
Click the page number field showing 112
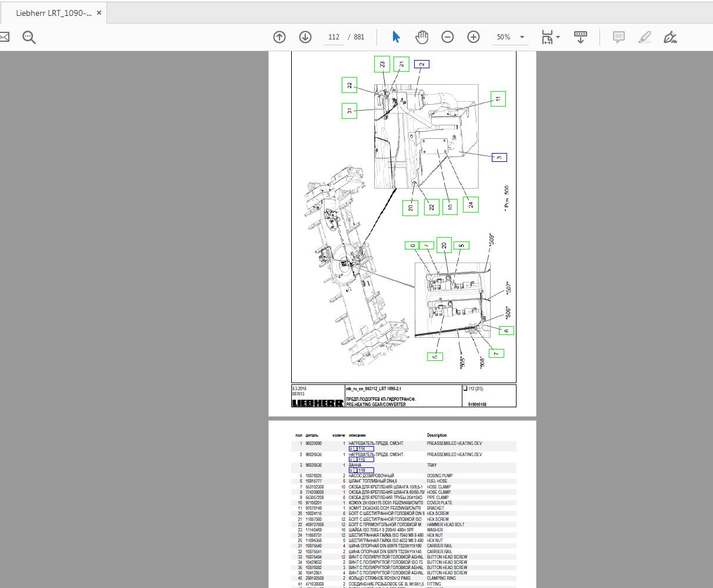pyautogui.click(x=333, y=36)
